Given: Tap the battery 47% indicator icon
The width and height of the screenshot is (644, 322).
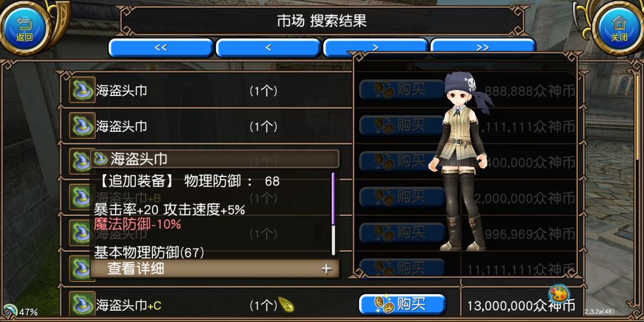Looking at the screenshot, I should (8, 312).
